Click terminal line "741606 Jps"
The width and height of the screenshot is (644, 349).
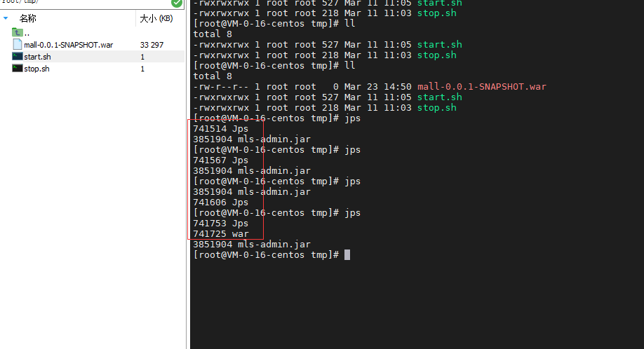(x=220, y=203)
